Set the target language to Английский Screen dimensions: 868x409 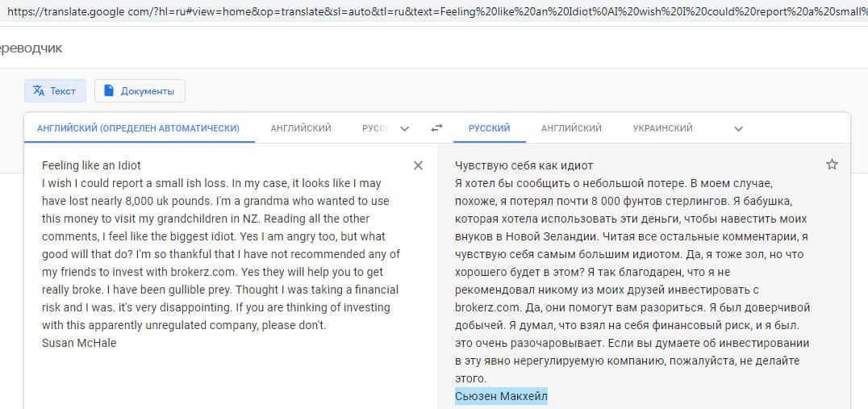[x=571, y=128]
